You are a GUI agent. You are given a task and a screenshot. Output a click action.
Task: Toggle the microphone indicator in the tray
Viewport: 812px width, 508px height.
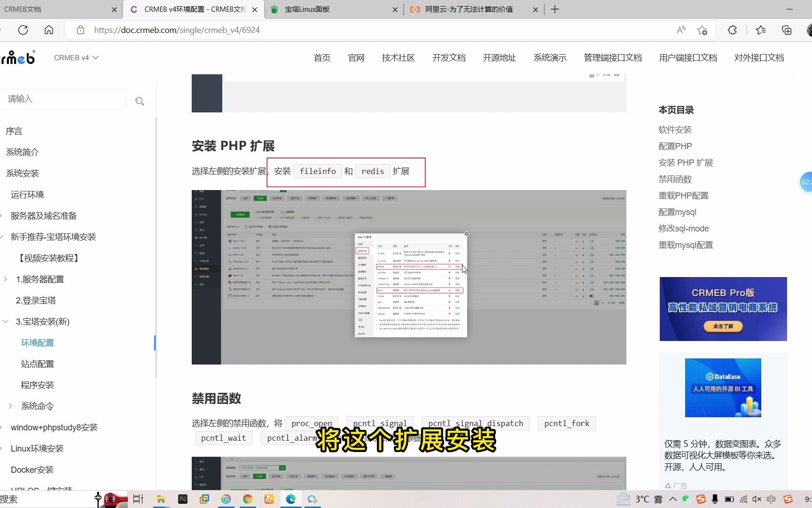point(715,499)
